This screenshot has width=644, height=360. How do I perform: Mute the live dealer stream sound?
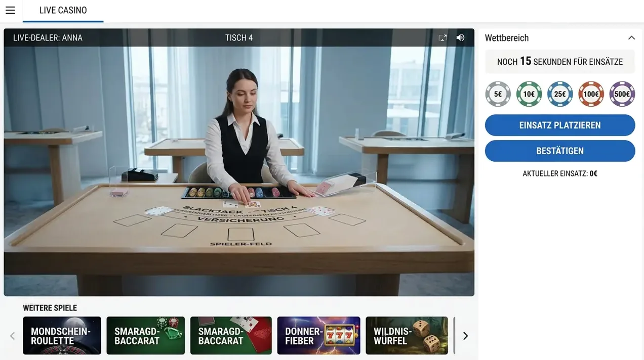[460, 38]
